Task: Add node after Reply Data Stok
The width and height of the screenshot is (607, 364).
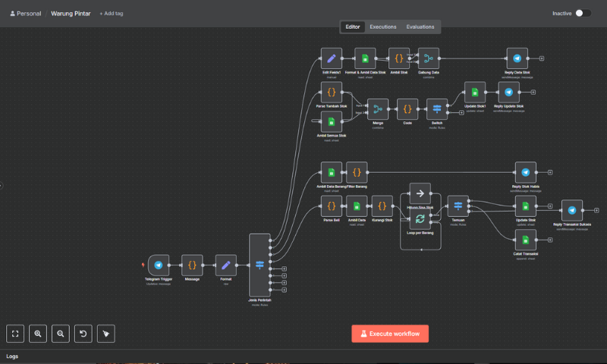Action: (542, 58)
